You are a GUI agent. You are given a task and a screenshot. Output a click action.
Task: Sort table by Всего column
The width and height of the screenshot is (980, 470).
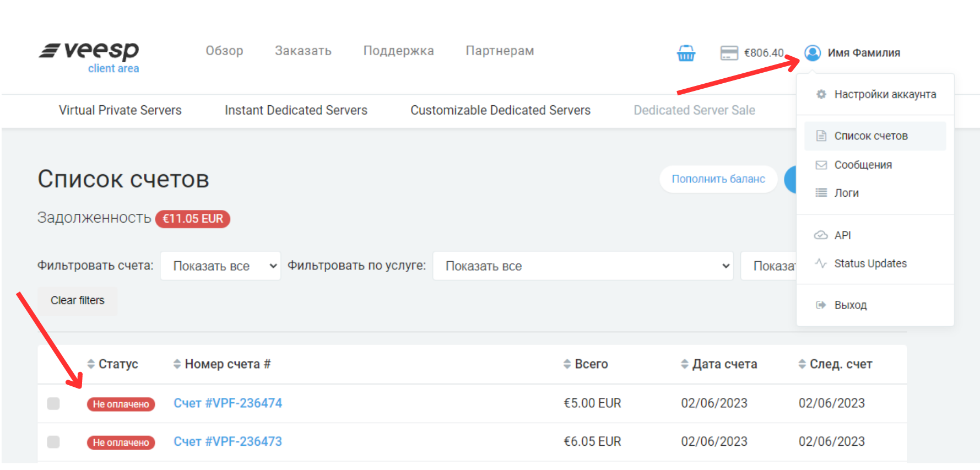pos(586,364)
